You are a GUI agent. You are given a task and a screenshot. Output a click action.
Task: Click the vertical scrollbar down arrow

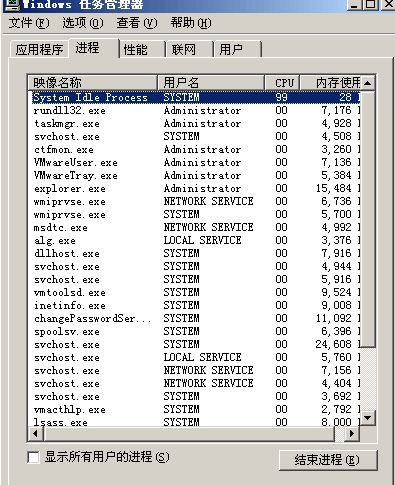pyautogui.click(x=368, y=418)
